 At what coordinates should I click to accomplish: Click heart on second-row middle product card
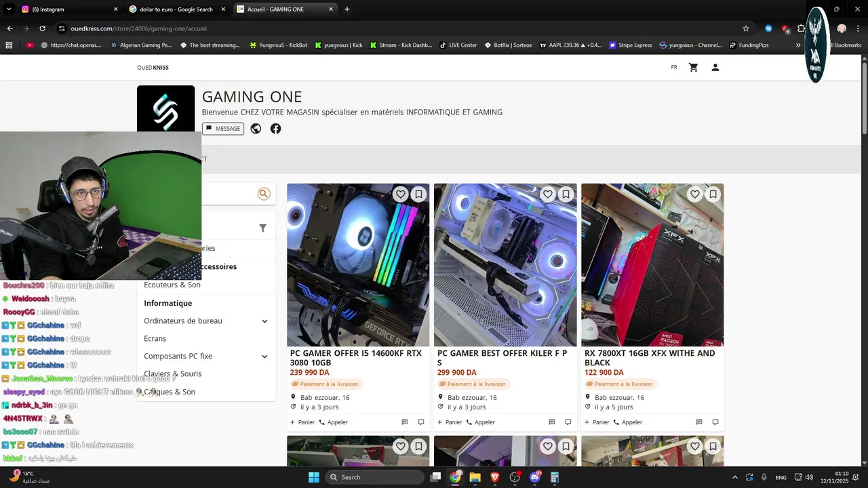tap(548, 447)
